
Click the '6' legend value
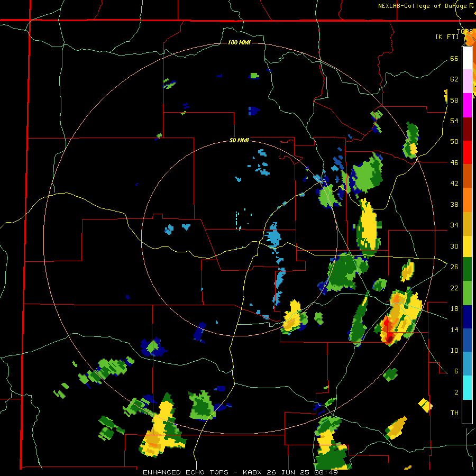[456, 371]
